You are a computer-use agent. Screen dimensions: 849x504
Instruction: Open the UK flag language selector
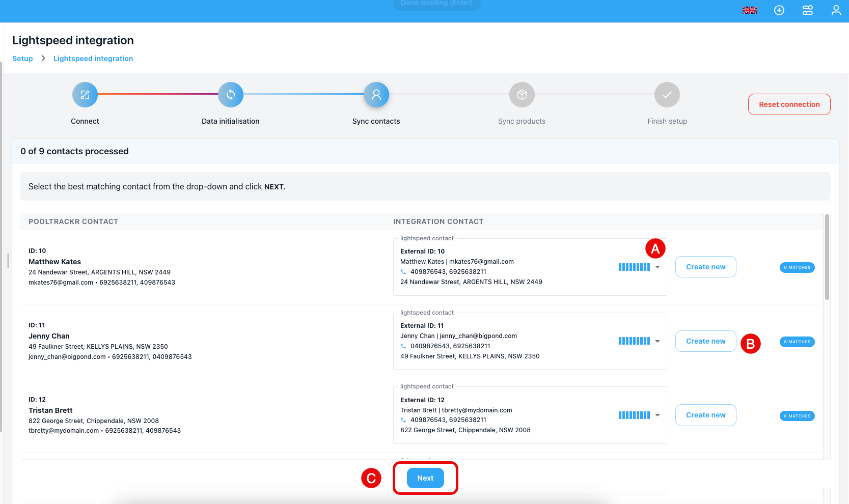coord(749,10)
